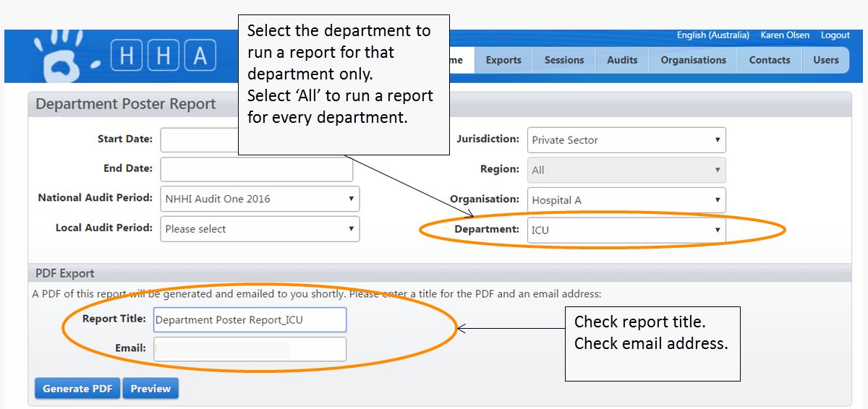Screen dimensions: 868x409
Task: Switch to the Audits tab
Action: [622, 60]
